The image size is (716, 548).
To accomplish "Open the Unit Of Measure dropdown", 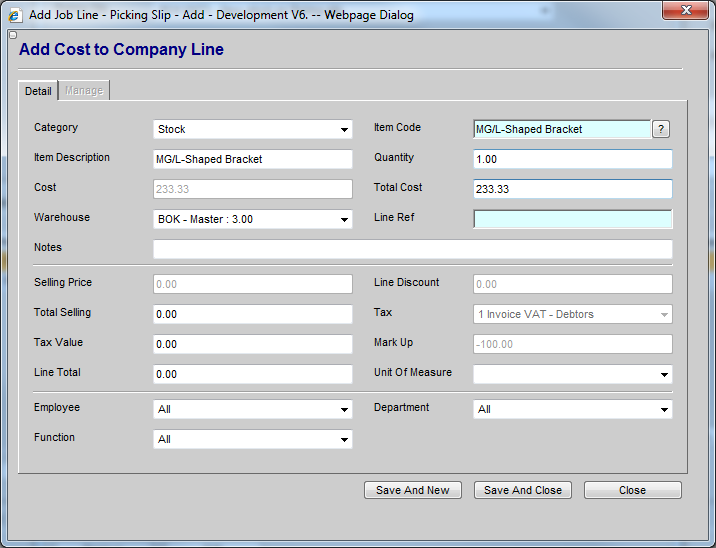I will pos(572,374).
